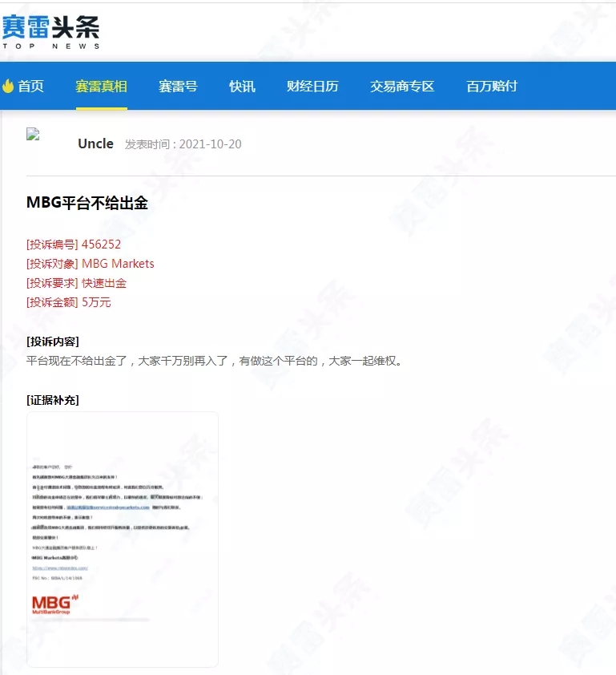
Task: Select the 赛雷真相 tab
Action: coord(102,86)
